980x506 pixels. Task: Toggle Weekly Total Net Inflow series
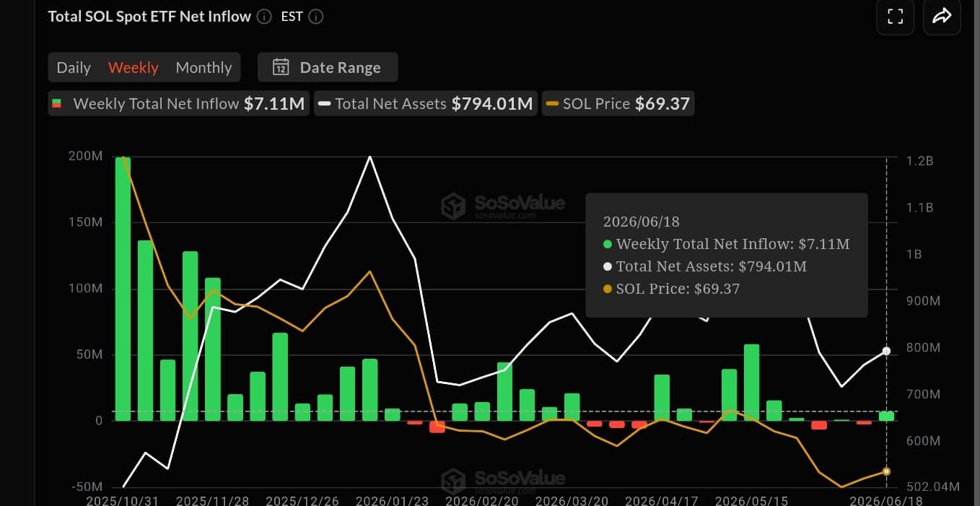[x=179, y=103]
